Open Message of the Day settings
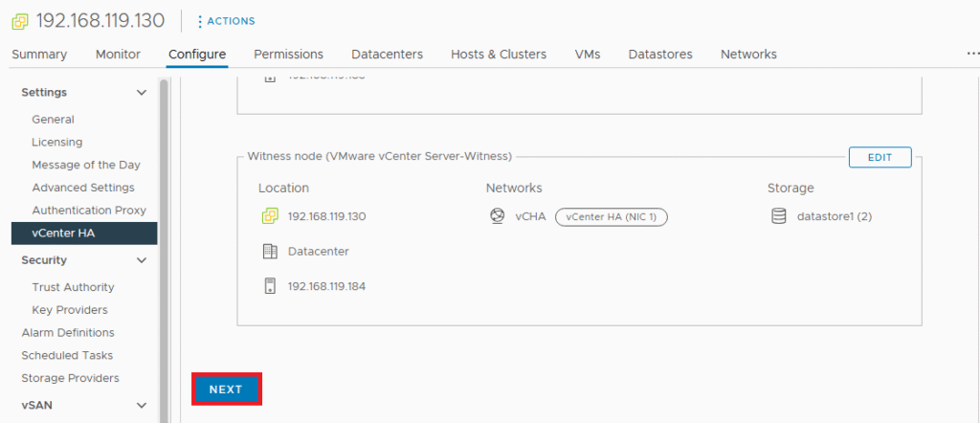Viewport: 980px width, 423px height. point(86,165)
